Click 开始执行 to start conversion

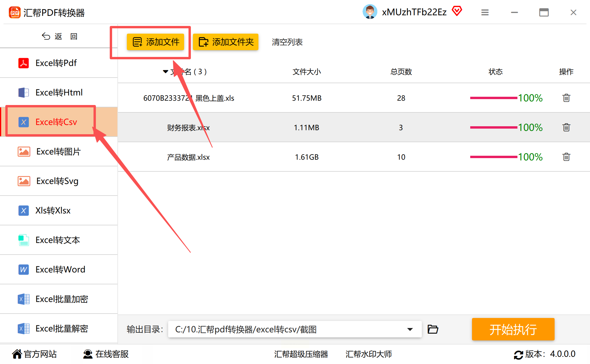pos(513,329)
